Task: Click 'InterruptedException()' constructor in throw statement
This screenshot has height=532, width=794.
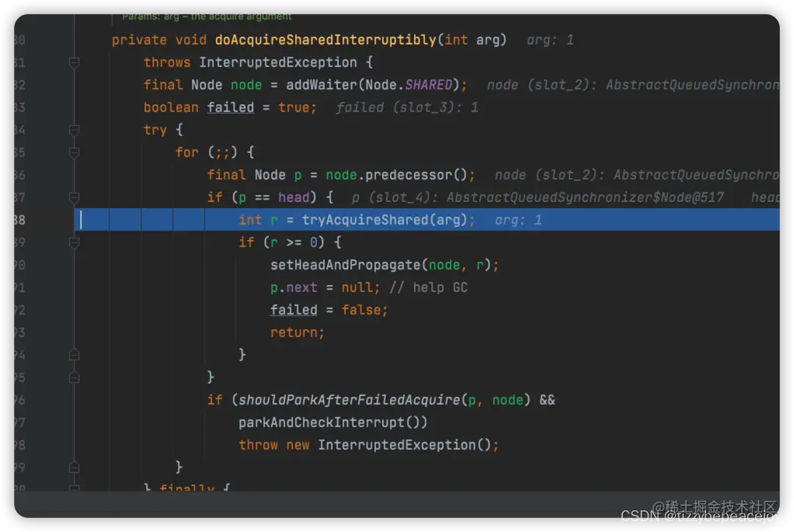Action: [405, 445]
